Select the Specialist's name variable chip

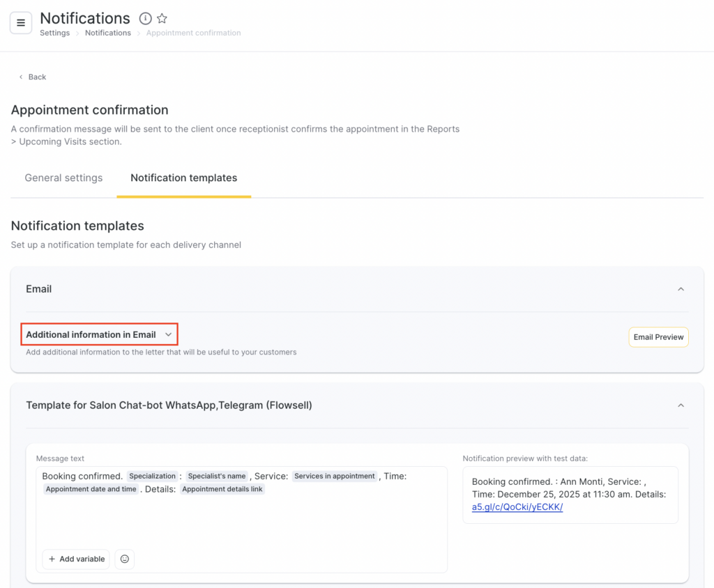click(217, 476)
